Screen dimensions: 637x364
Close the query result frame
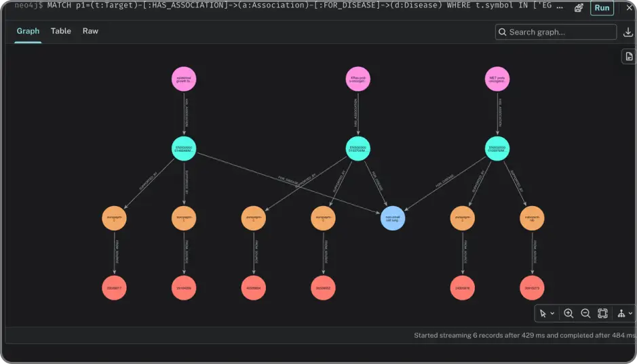tap(630, 7)
